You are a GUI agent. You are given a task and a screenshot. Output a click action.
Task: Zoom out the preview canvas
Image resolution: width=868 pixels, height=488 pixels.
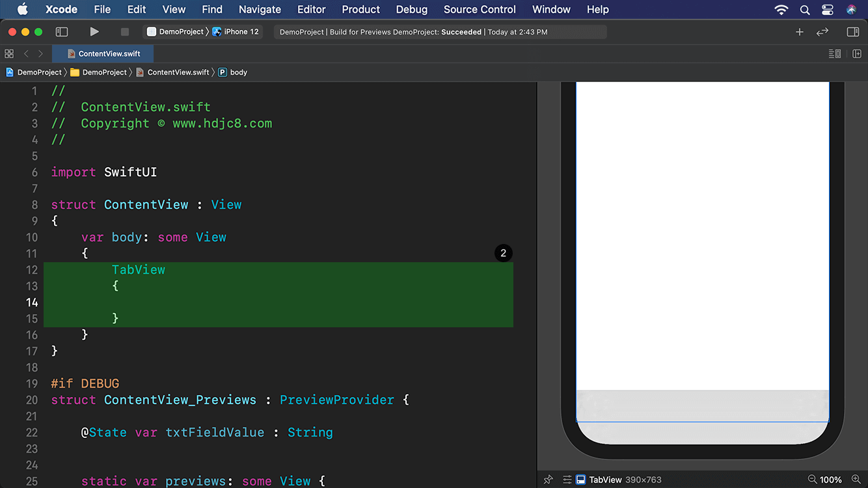point(812,480)
